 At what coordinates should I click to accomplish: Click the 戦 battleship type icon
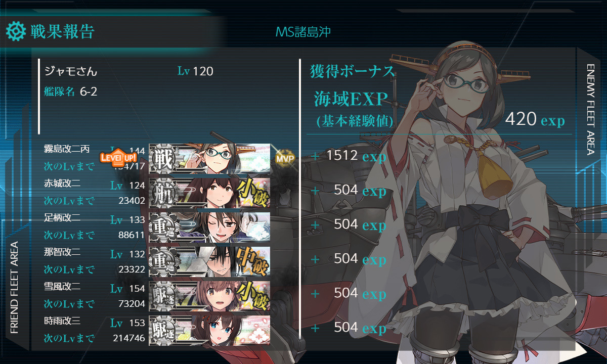point(163,159)
